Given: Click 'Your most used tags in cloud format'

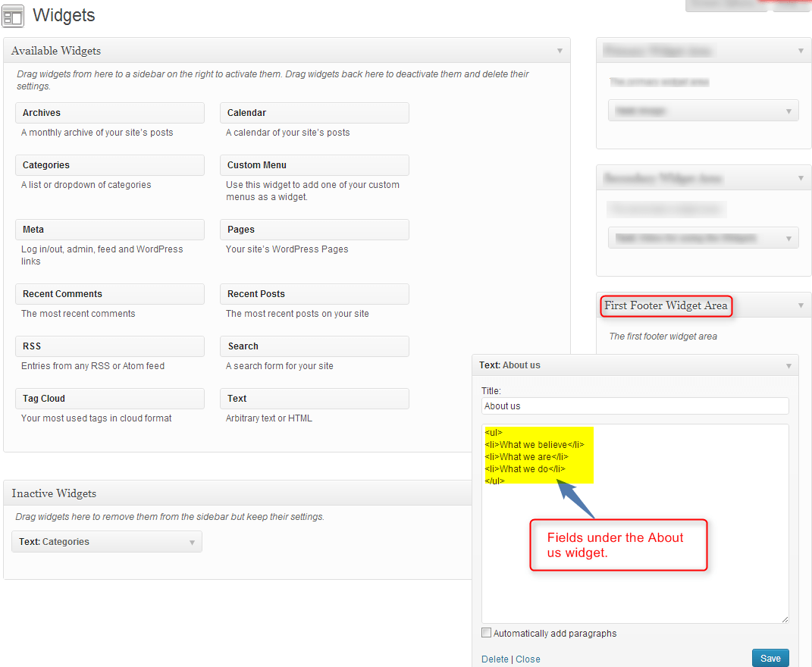Looking at the screenshot, I should (x=96, y=418).
